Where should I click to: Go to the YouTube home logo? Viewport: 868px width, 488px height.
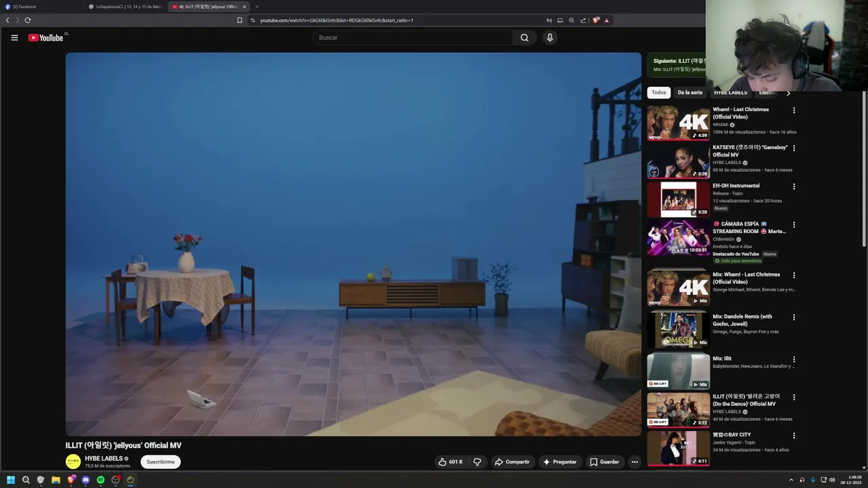[45, 38]
